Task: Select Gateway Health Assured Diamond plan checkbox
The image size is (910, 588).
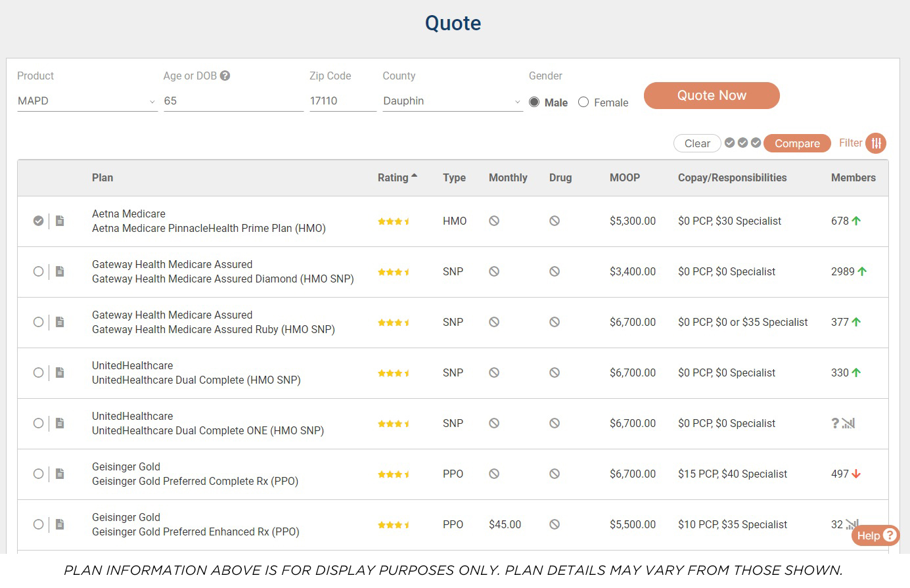Action: pyautogui.click(x=38, y=271)
